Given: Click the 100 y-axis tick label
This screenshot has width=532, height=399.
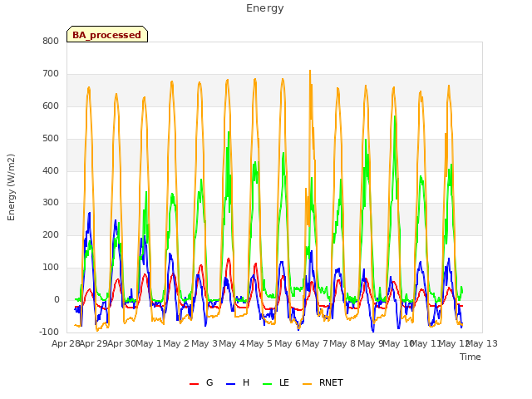Looking at the screenshot, I should [x=51, y=268].
